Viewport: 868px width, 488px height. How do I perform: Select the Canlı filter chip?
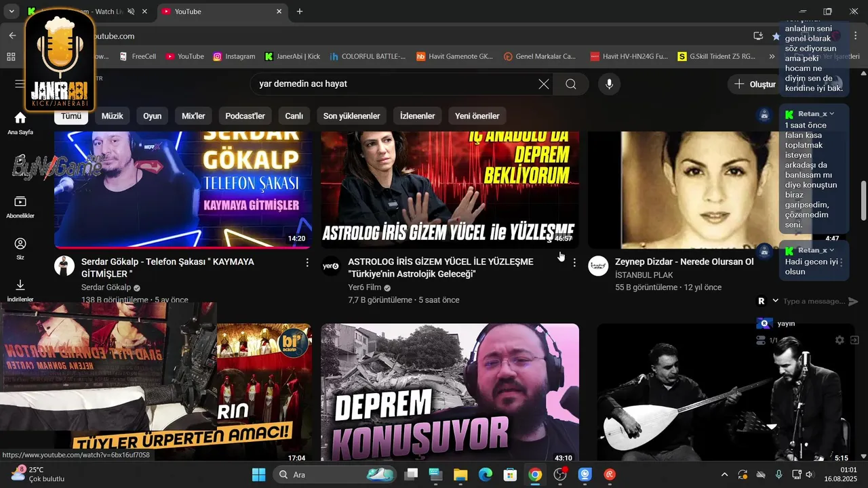click(294, 116)
